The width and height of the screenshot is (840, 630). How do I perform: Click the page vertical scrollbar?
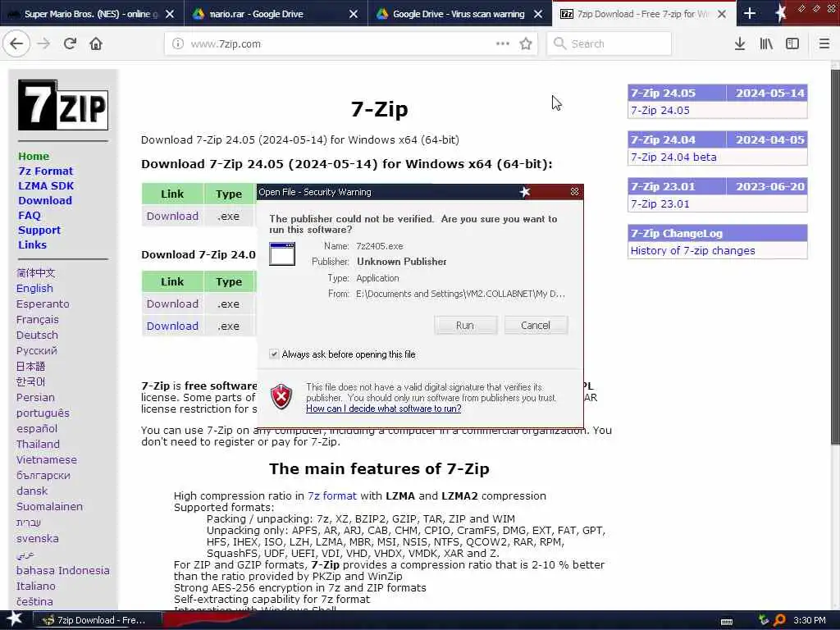tap(834, 257)
